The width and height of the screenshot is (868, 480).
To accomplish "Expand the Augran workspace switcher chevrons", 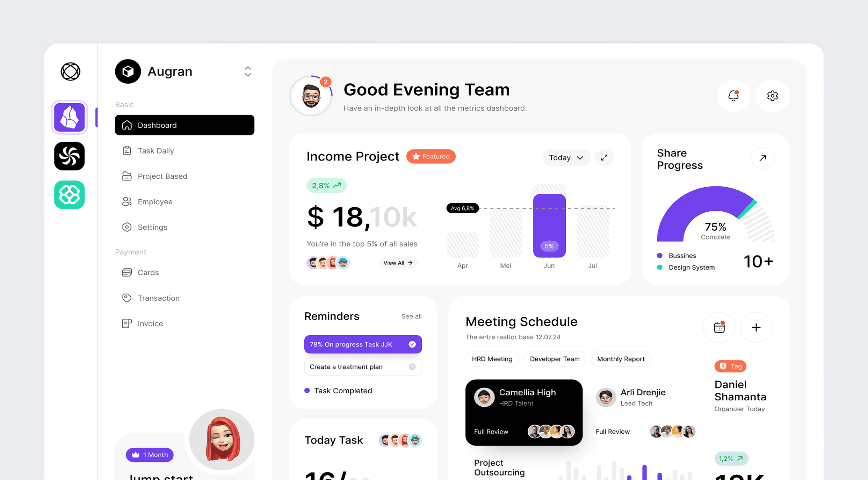I will tap(248, 72).
